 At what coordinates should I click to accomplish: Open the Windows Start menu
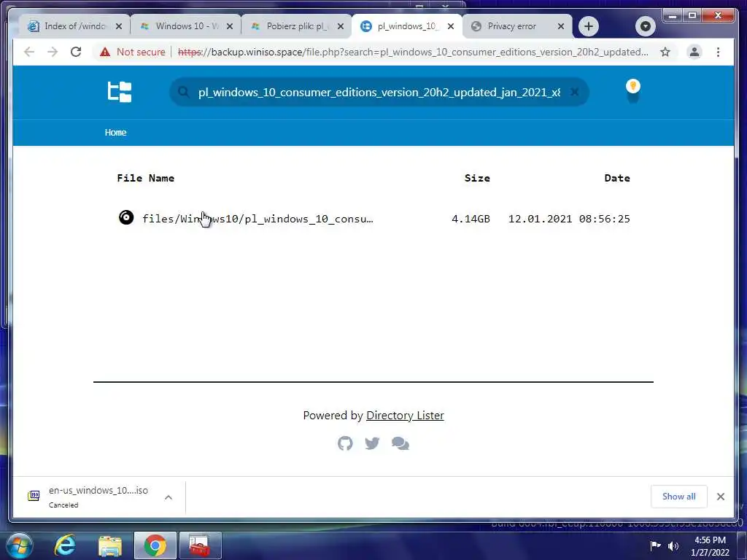[x=19, y=545]
